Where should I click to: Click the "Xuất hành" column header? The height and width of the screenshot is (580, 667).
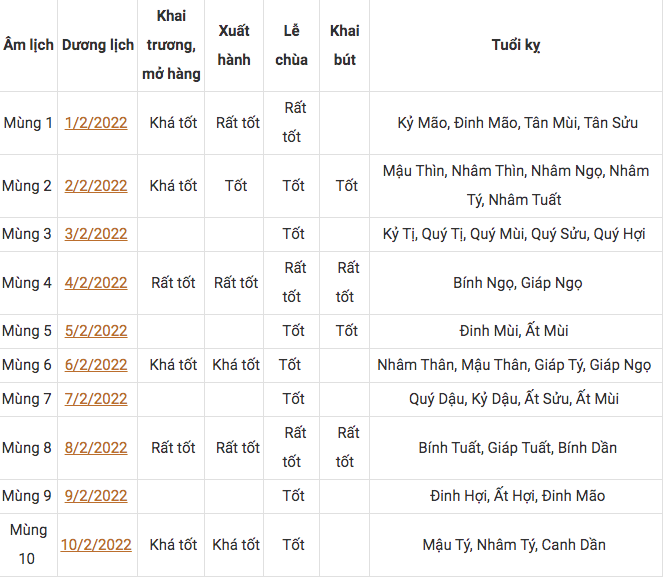click(234, 45)
